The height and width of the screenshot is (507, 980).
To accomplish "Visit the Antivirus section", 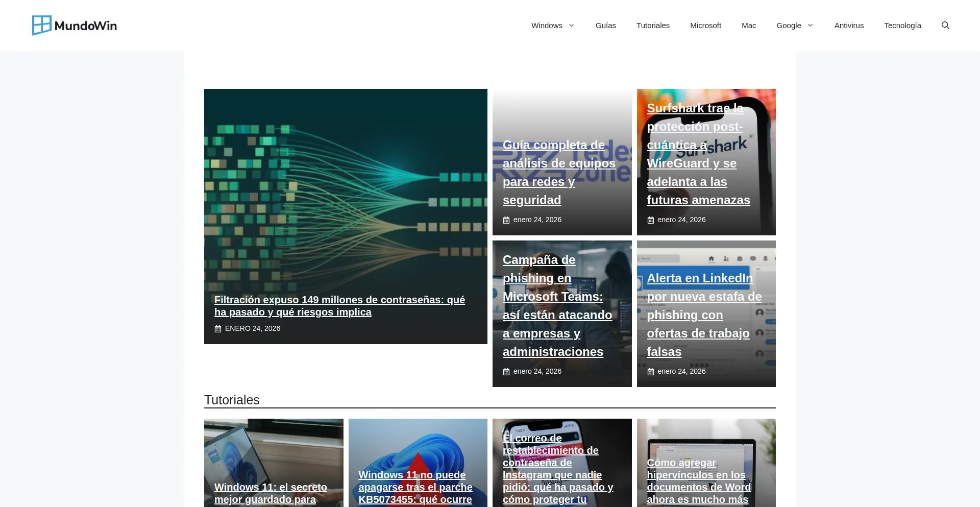I will (x=849, y=26).
